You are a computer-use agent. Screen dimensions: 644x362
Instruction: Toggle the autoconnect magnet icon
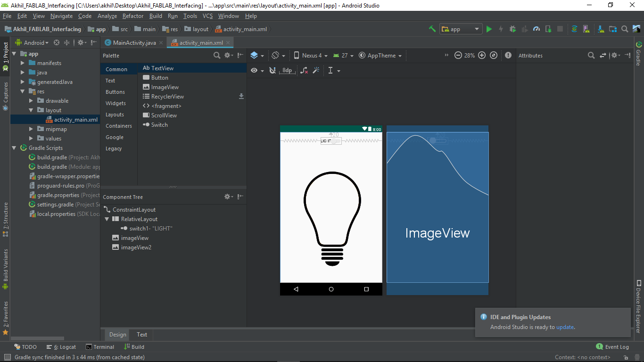pos(272,71)
